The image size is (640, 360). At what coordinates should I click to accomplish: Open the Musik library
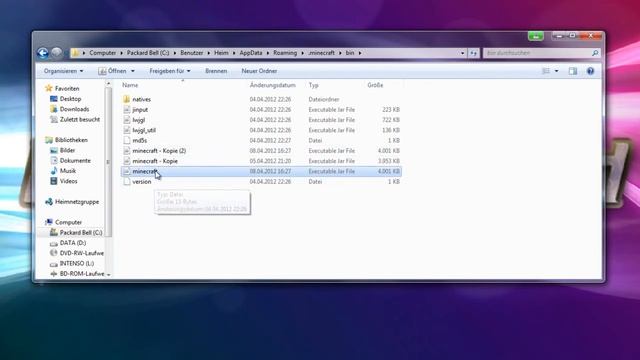tap(68, 171)
